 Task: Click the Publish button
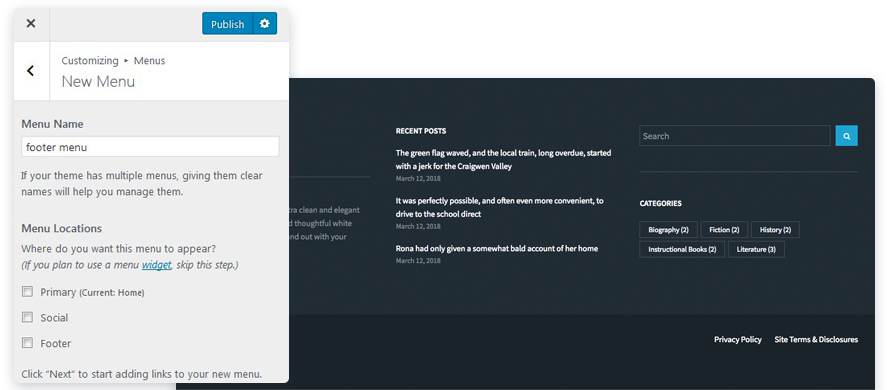(x=227, y=23)
